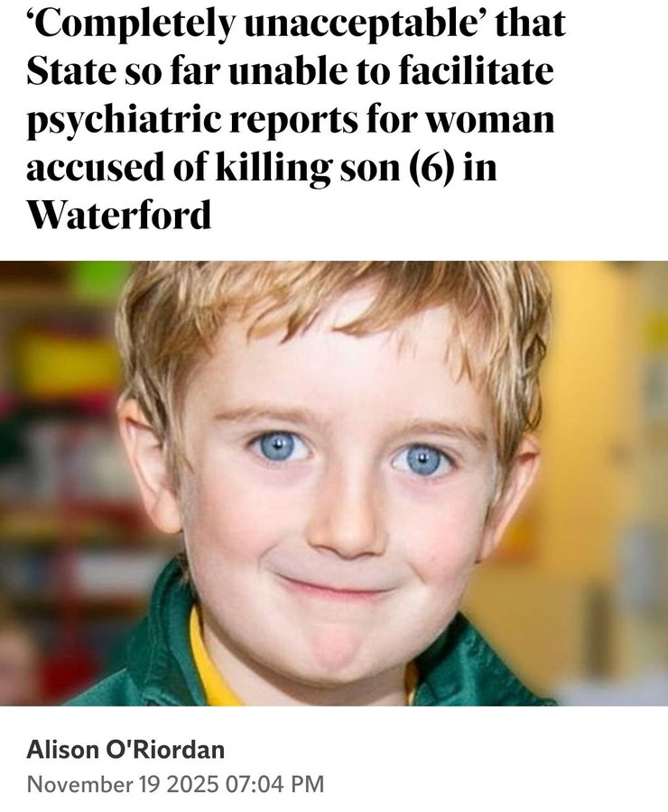This screenshot has width=668, height=812.
Task: Click the word 'State' in the headline
Action: [x=71, y=71]
